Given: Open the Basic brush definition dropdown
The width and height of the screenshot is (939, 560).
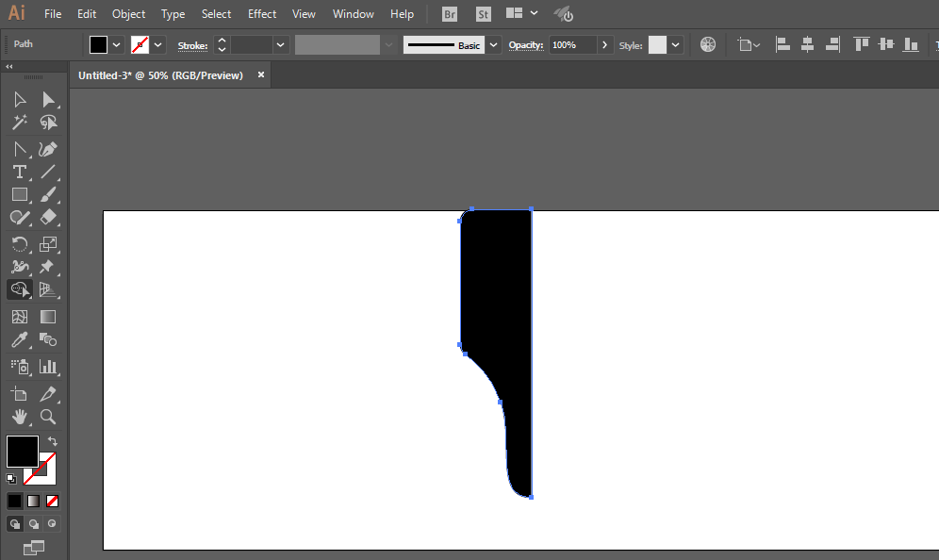Looking at the screenshot, I should (x=493, y=45).
